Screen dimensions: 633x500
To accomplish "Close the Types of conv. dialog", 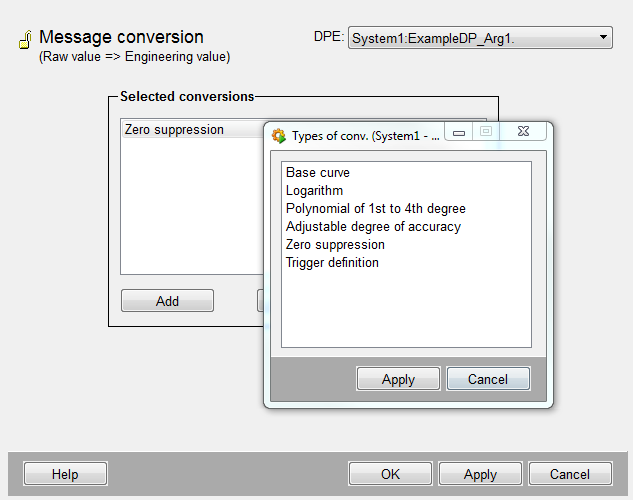I will click(523, 131).
